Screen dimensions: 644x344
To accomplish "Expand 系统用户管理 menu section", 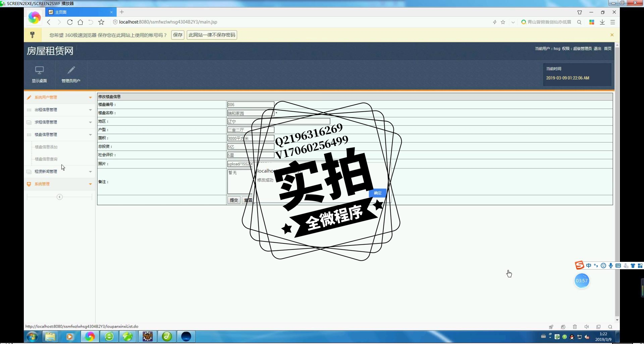I will tap(59, 97).
